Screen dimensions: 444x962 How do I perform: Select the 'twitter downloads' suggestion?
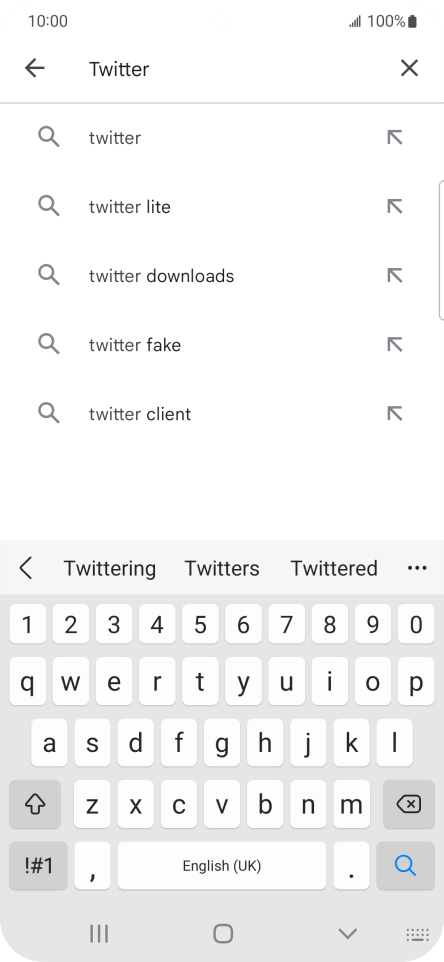[222, 275]
